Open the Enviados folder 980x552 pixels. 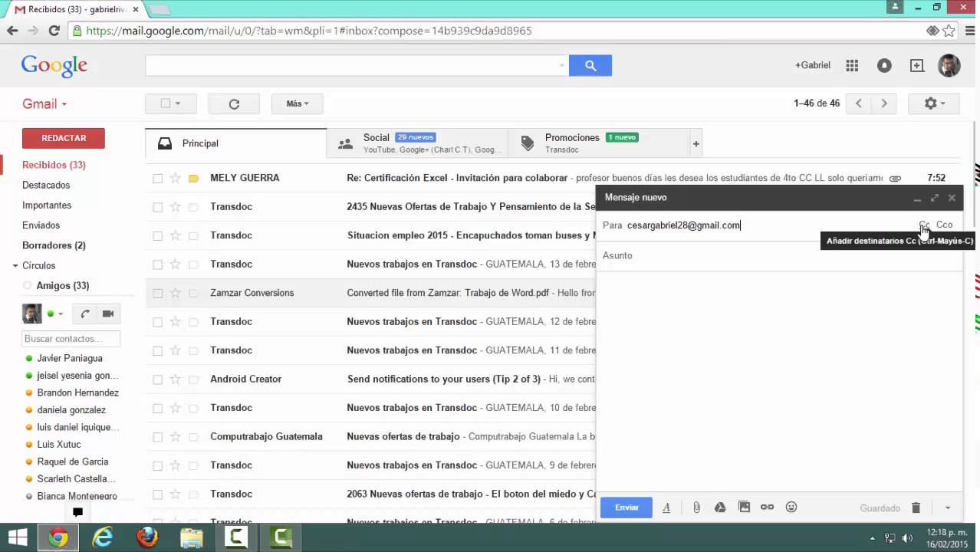[41, 225]
